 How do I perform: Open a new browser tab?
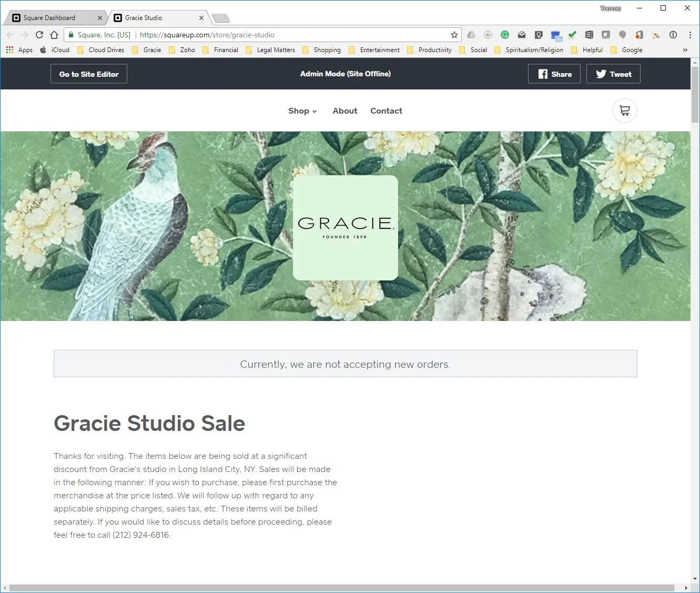point(220,18)
